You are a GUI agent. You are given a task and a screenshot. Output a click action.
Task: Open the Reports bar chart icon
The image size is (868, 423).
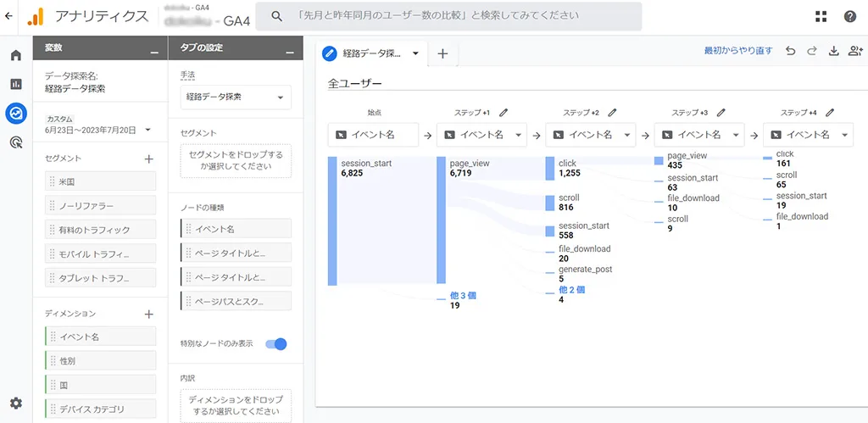tap(15, 84)
